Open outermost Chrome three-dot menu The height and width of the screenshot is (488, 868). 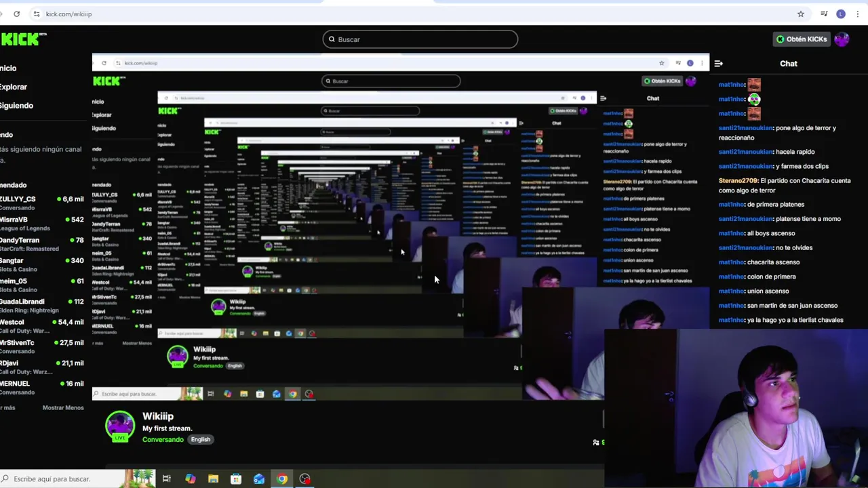tap(857, 14)
